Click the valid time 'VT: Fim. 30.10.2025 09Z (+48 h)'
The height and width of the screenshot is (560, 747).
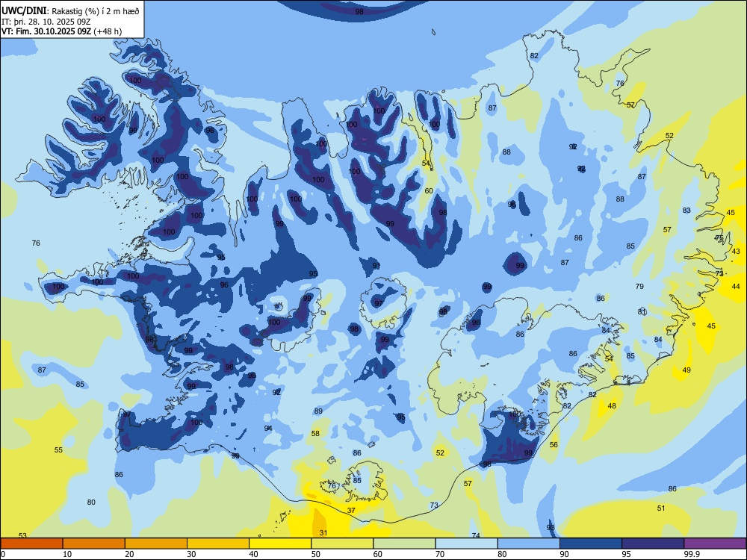(61, 31)
